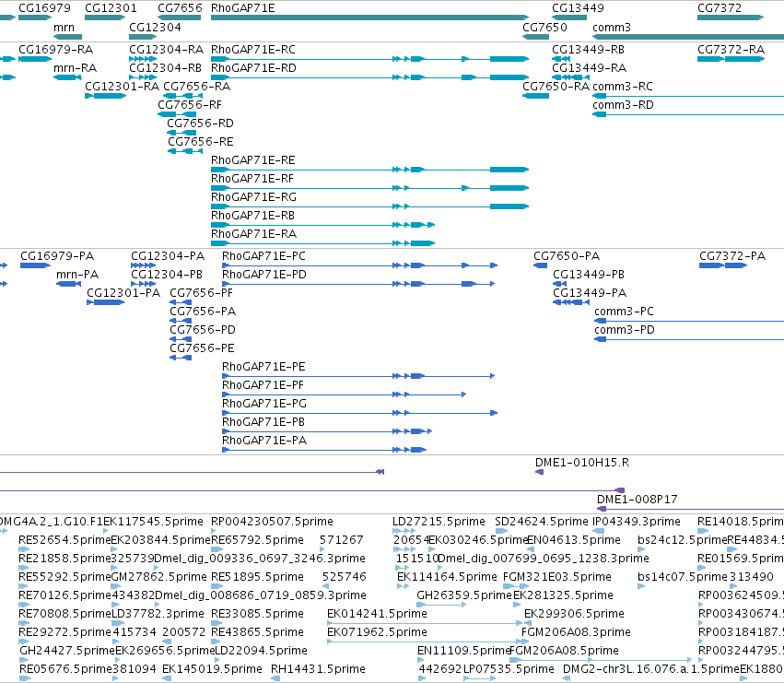Select the CG7656-RA transcript label
784x683 pixels.
[x=197, y=87]
